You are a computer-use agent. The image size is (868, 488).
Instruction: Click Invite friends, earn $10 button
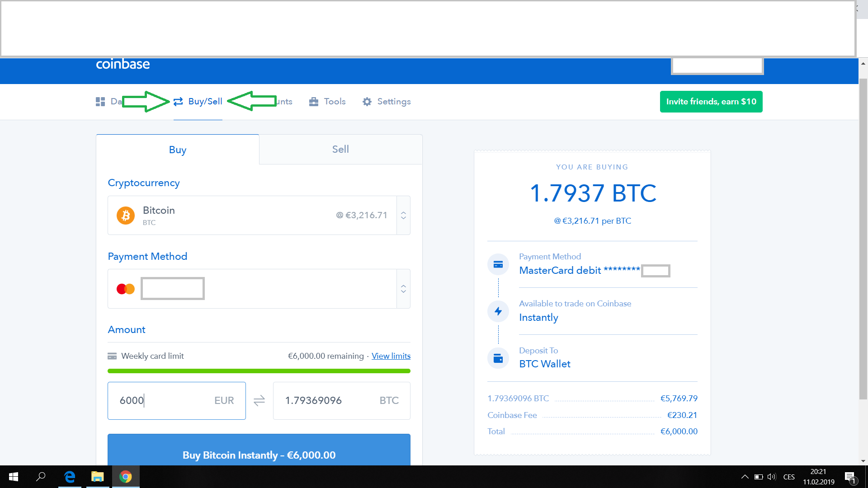(x=711, y=102)
